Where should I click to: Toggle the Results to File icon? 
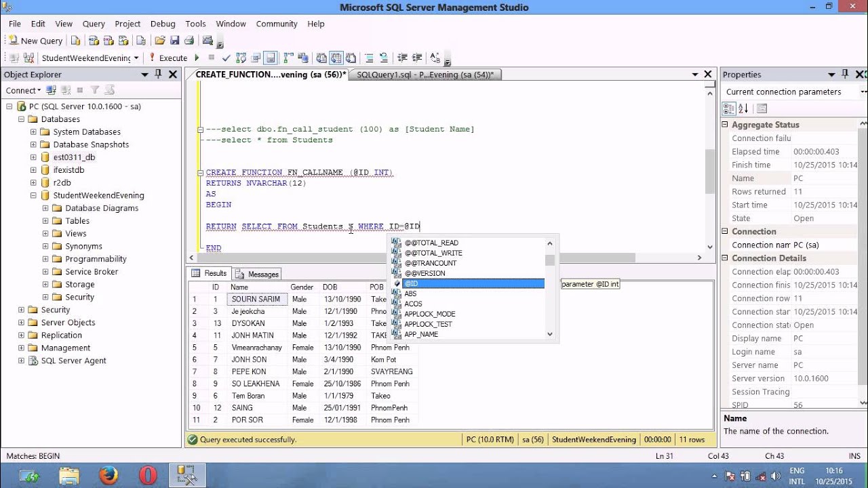351,58
